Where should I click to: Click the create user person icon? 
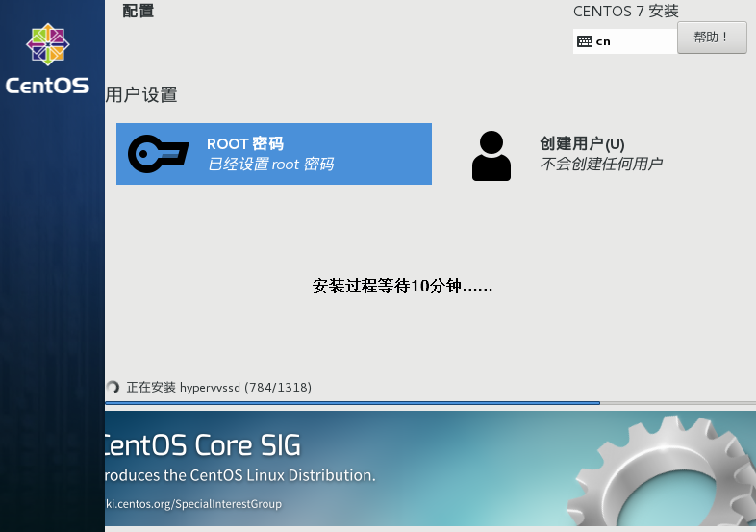click(x=491, y=156)
